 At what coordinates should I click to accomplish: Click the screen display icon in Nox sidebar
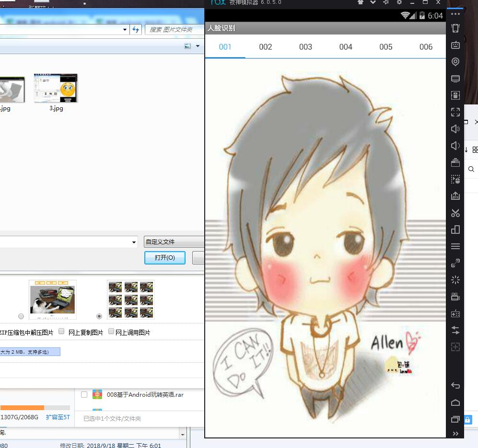coord(455,79)
